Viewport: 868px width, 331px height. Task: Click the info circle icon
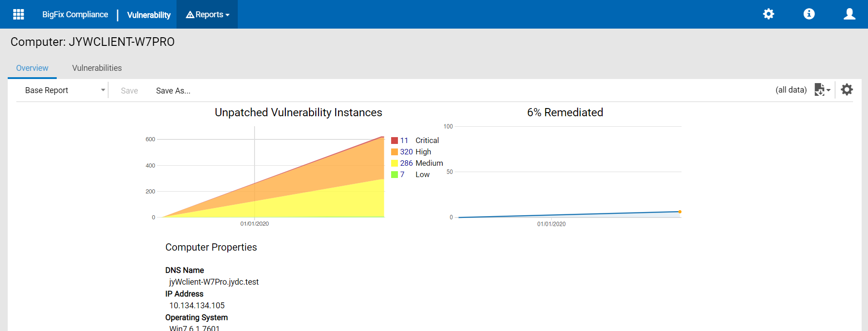tap(809, 14)
